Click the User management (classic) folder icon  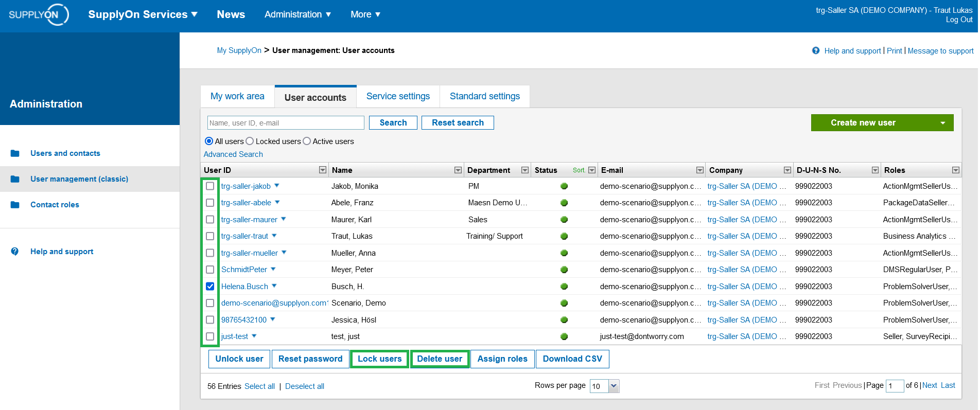(x=15, y=179)
